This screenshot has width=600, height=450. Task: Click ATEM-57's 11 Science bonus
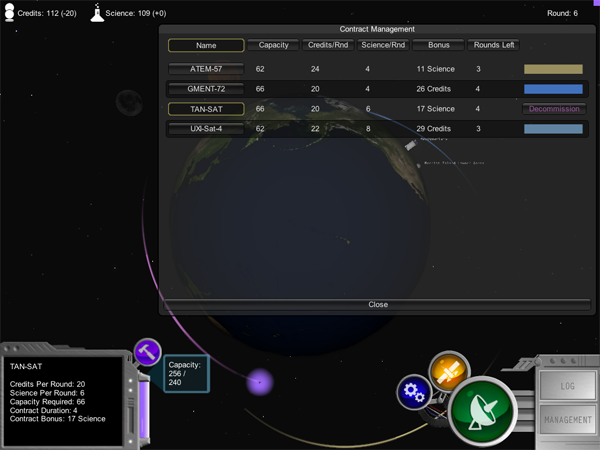coord(435,69)
